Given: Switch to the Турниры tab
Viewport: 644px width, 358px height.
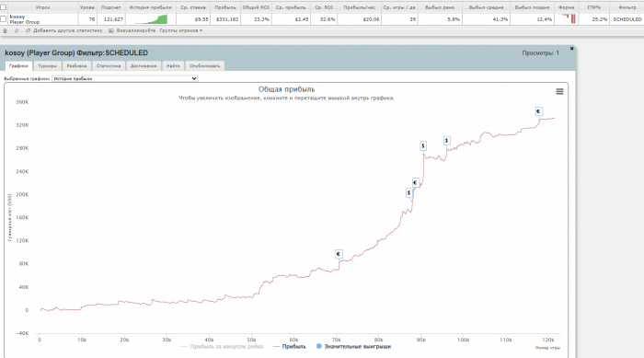Looking at the screenshot, I should (x=48, y=65).
